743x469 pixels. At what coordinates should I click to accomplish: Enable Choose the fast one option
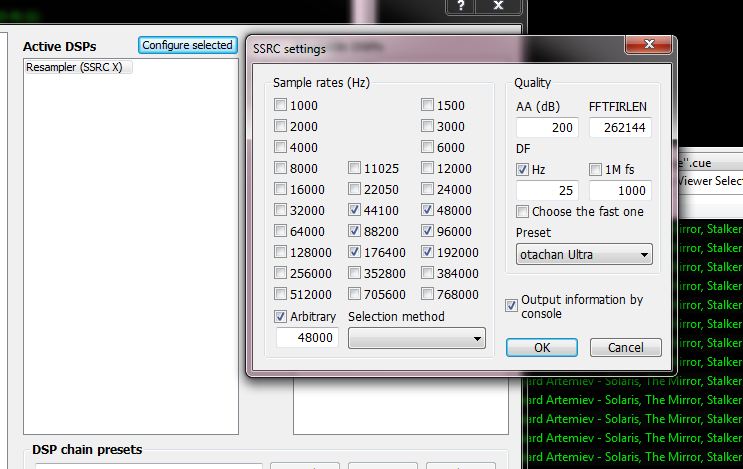point(523,212)
